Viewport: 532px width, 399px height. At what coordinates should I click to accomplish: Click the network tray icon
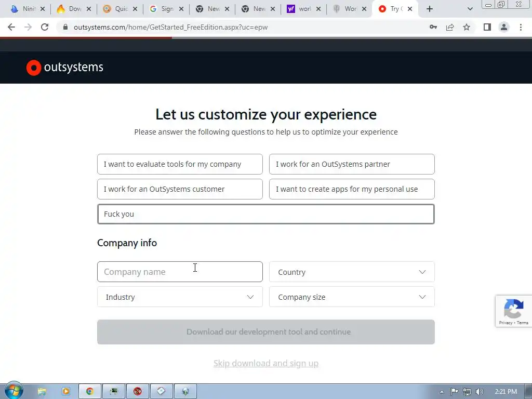pyautogui.click(x=467, y=392)
